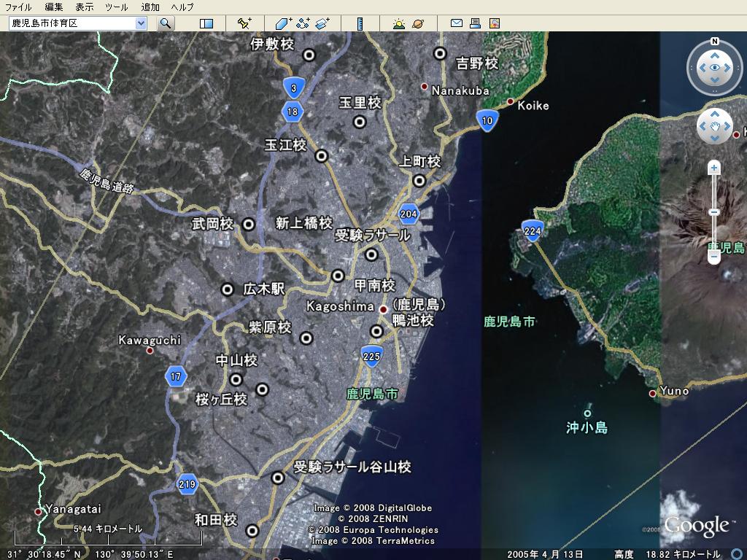
Task: Click the route 10 road shield
Action: coord(487,120)
